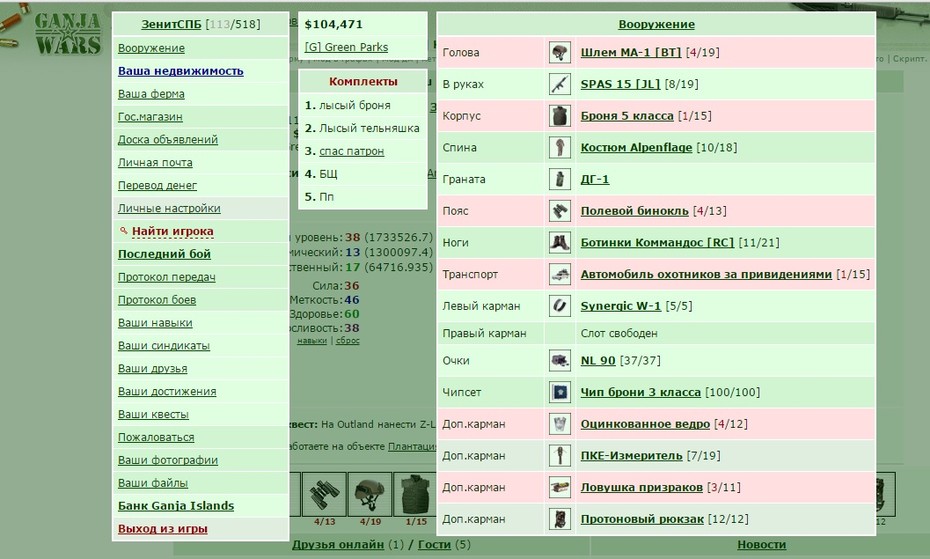Click the armor chip icon in Чипсет row
Viewport: 930px width, 559px height.
(559, 392)
